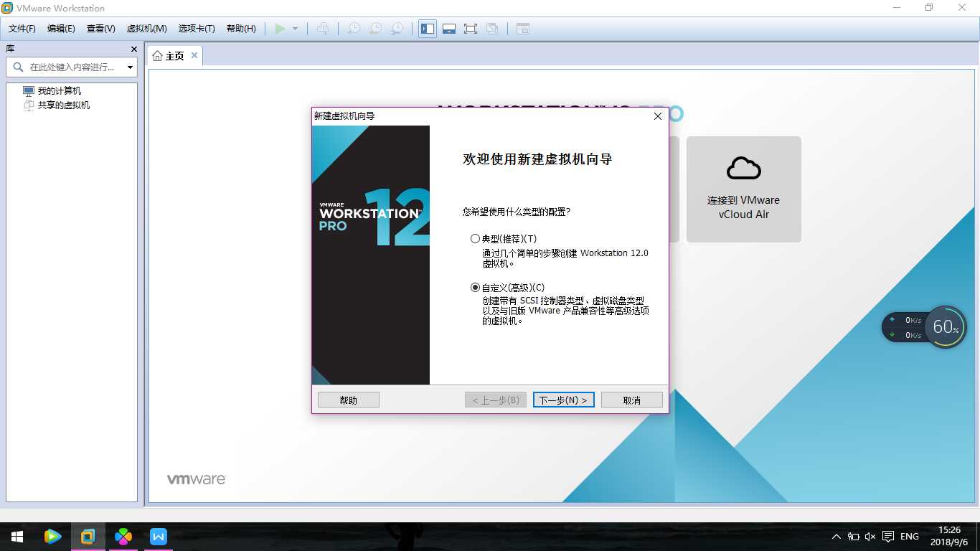Open the WPS Writer taskbar icon
Screen dimensions: 980x551
point(159,537)
